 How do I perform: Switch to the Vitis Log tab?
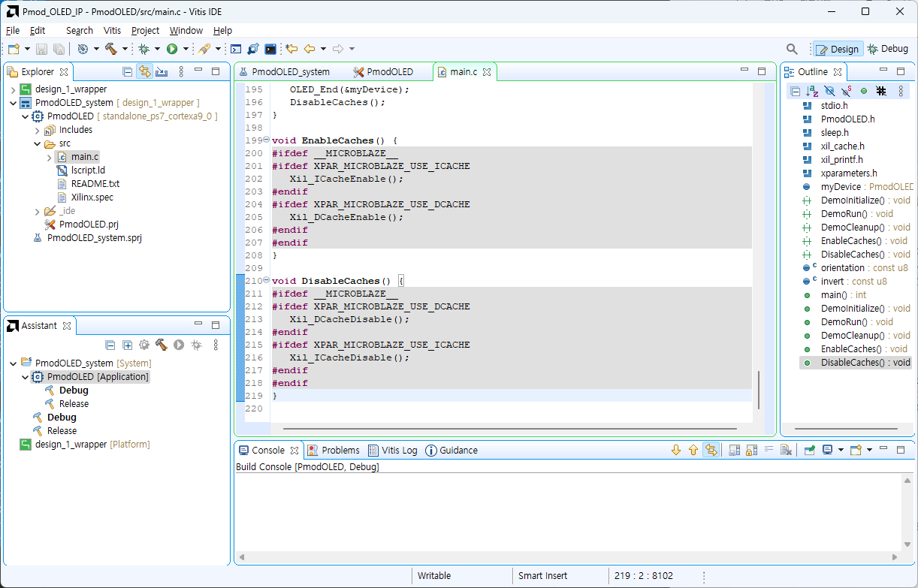(392, 451)
